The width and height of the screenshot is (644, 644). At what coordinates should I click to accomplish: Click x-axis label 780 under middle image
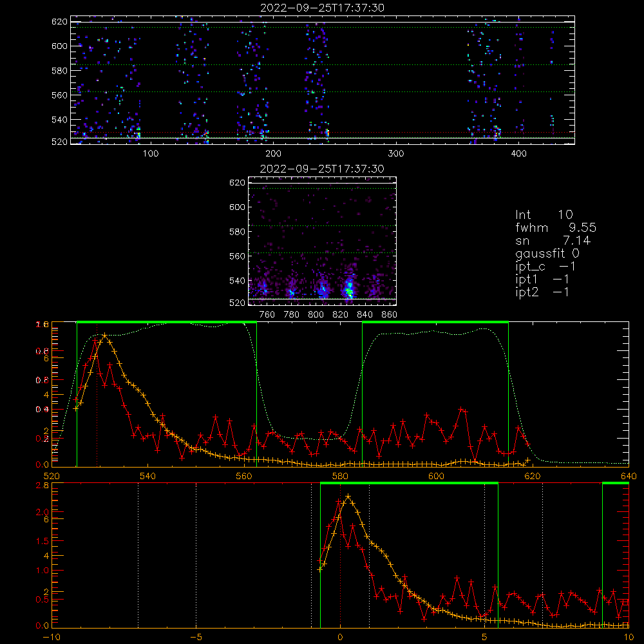[x=292, y=315]
